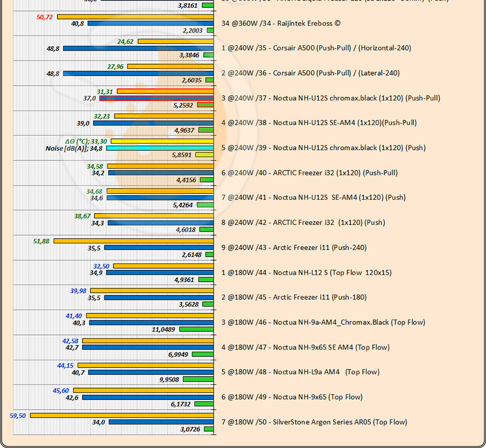Image resolution: width=486 pixels, height=448 pixels.
Task: Click the 'ΔΘ (°C); 33,30' data label
Action: pos(86,141)
